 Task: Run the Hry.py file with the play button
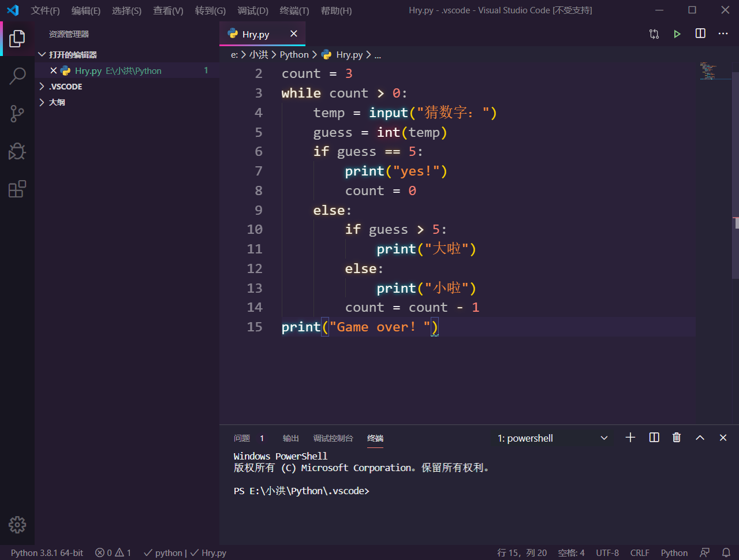coord(677,33)
